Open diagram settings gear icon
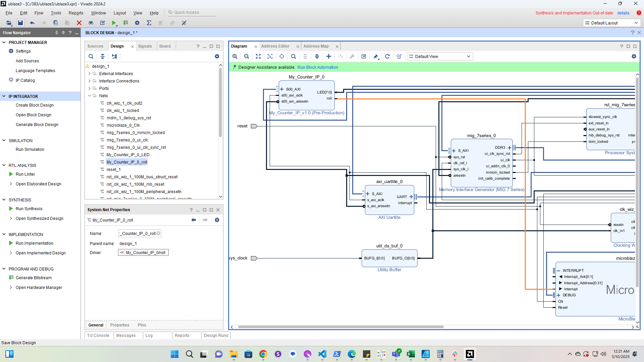The width and height of the screenshot is (644, 362). point(634,56)
